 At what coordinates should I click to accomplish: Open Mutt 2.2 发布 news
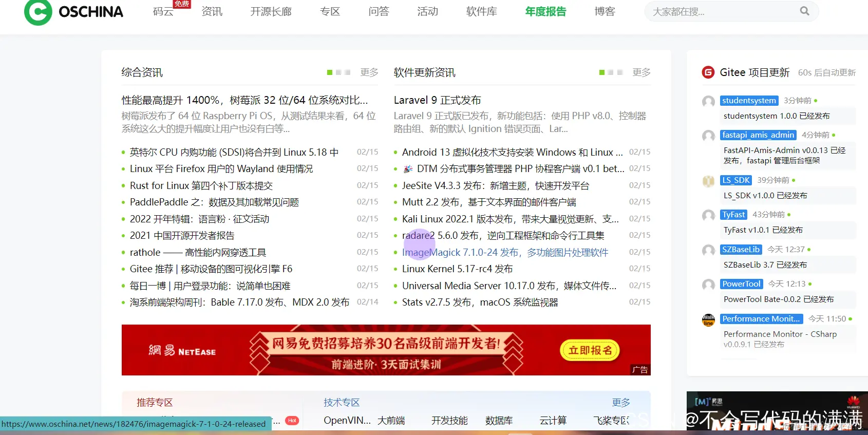coord(489,202)
